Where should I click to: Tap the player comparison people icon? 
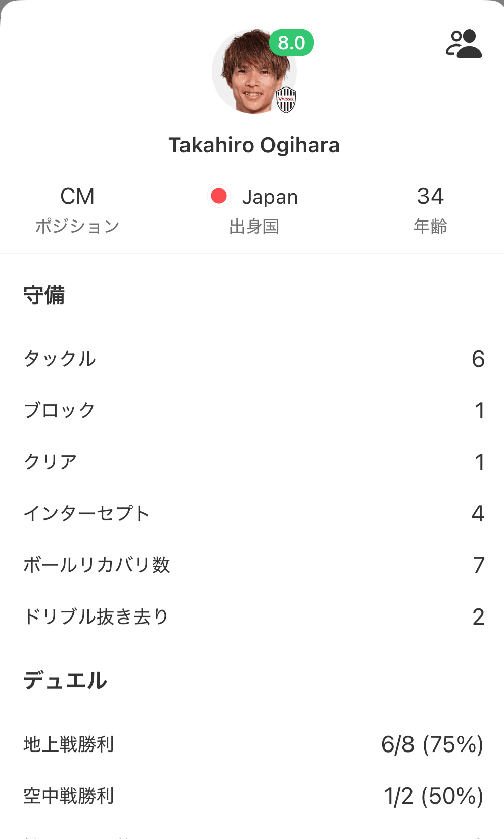click(464, 44)
